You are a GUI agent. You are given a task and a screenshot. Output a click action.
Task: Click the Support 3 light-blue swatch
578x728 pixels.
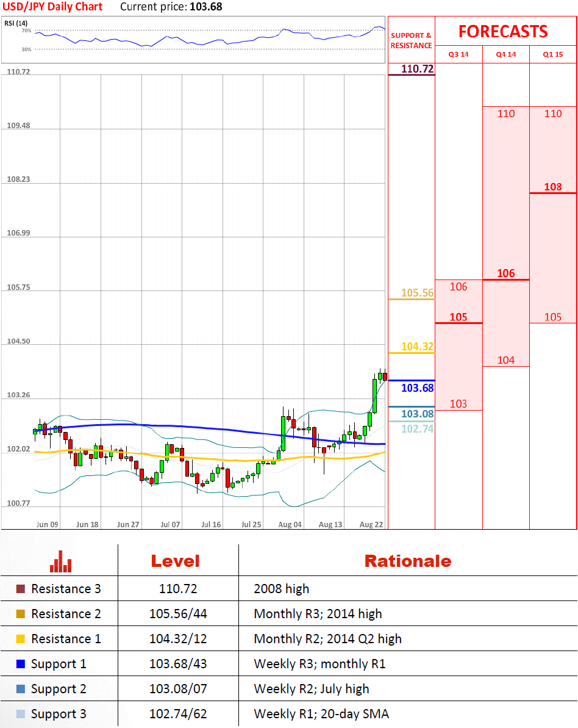click(20, 714)
